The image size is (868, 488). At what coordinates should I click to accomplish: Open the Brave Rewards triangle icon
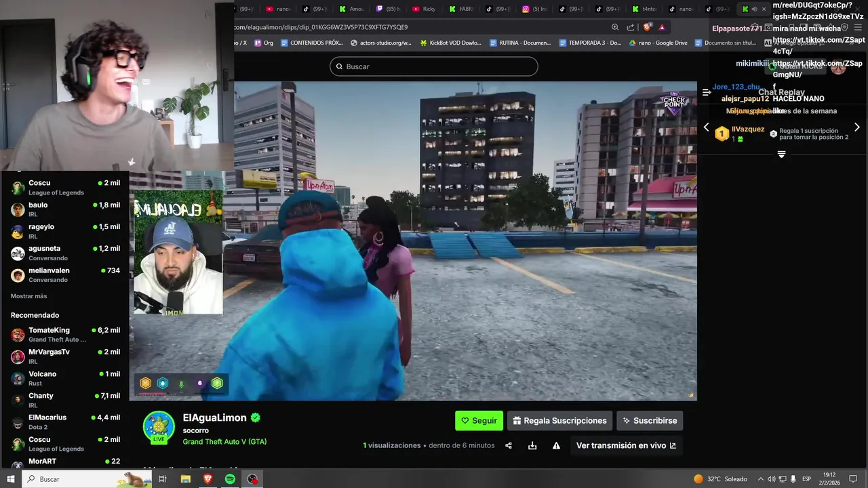[662, 27]
